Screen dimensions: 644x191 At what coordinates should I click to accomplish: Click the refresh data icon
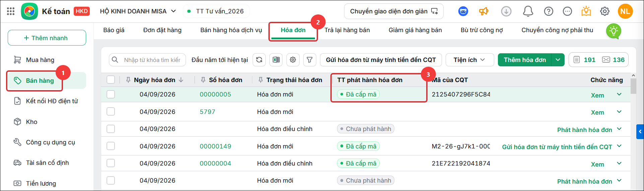pyautogui.click(x=259, y=60)
